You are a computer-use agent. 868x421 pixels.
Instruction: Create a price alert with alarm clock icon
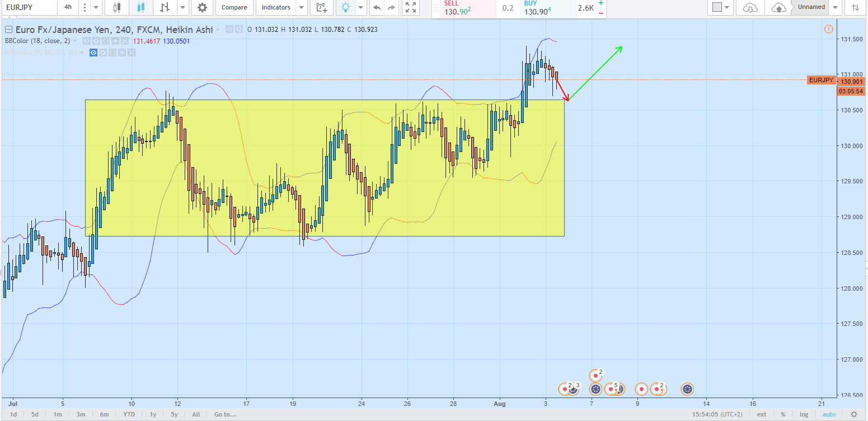[321, 7]
